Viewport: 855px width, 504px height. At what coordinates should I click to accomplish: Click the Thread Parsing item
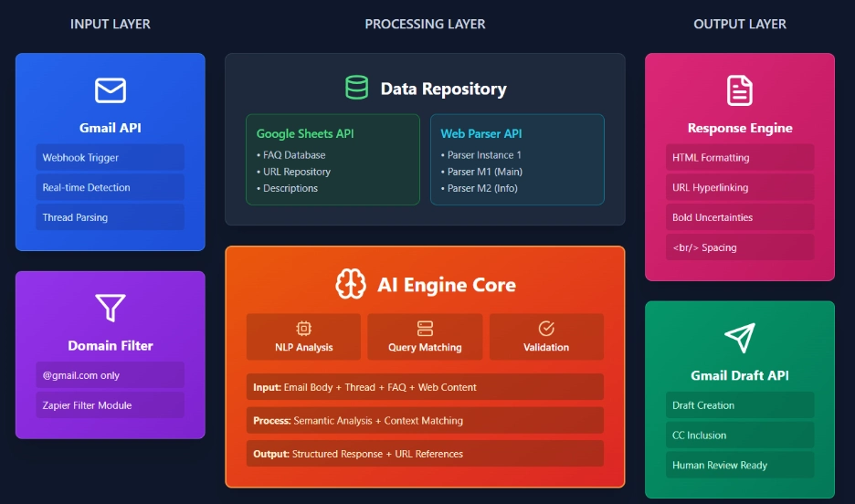[111, 217]
